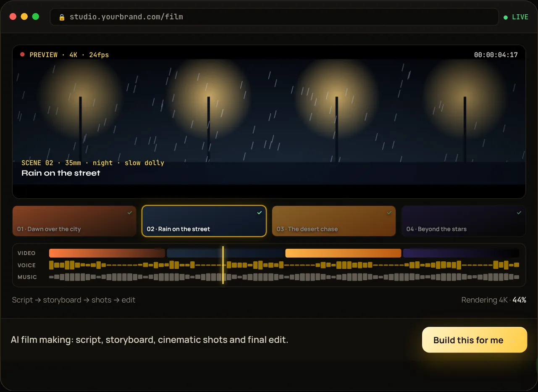Image resolution: width=538 pixels, height=392 pixels.
Task: Select the 01 · Dawn over the city scene
Action: [x=74, y=221]
